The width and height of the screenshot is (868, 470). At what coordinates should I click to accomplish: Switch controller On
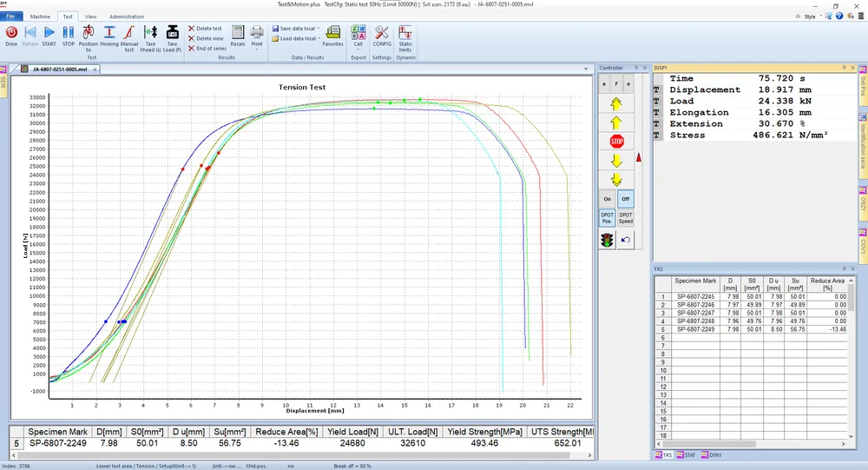[x=608, y=199]
